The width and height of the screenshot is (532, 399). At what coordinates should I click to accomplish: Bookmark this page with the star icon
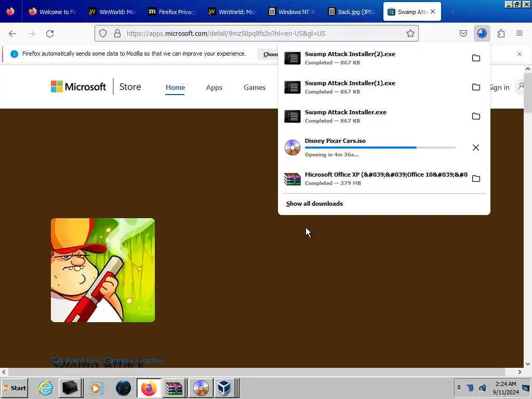point(410,33)
